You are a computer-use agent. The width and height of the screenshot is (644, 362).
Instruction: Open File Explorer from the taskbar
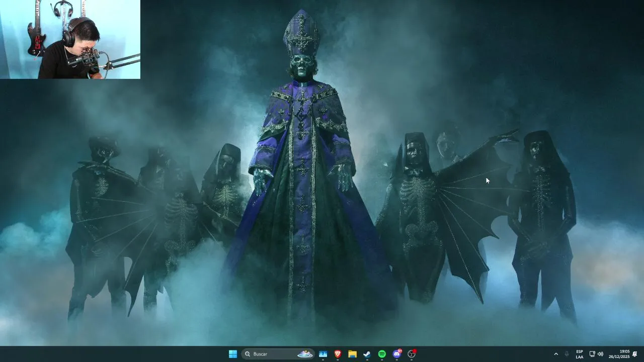[353, 354]
